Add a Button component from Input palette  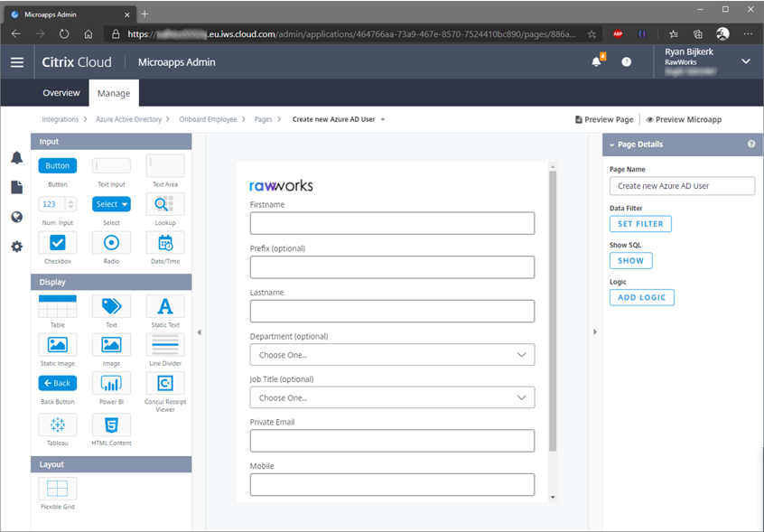point(58,165)
